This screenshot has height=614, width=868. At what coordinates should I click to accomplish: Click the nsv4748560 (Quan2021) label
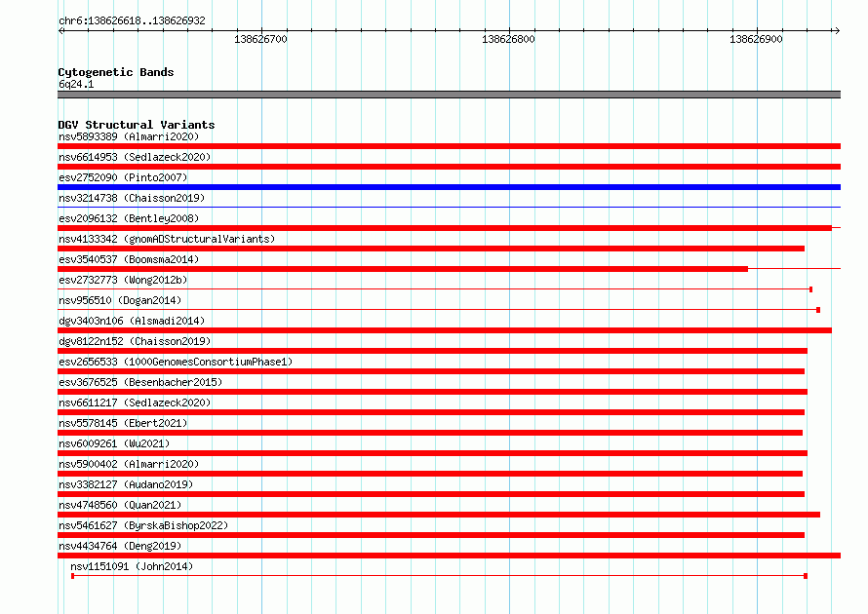click(x=120, y=505)
